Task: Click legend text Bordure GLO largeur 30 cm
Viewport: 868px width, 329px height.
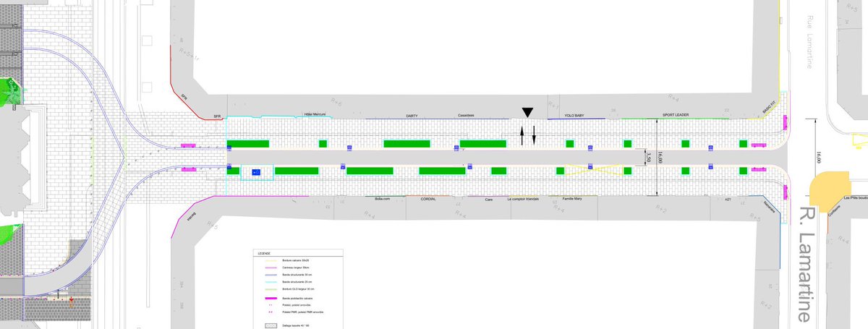Action: [298, 289]
